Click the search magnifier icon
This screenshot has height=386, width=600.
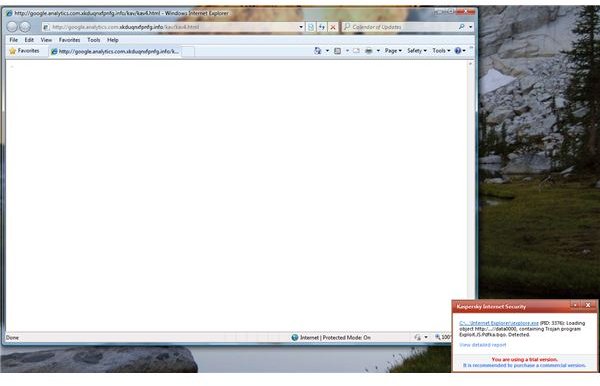[461, 27]
